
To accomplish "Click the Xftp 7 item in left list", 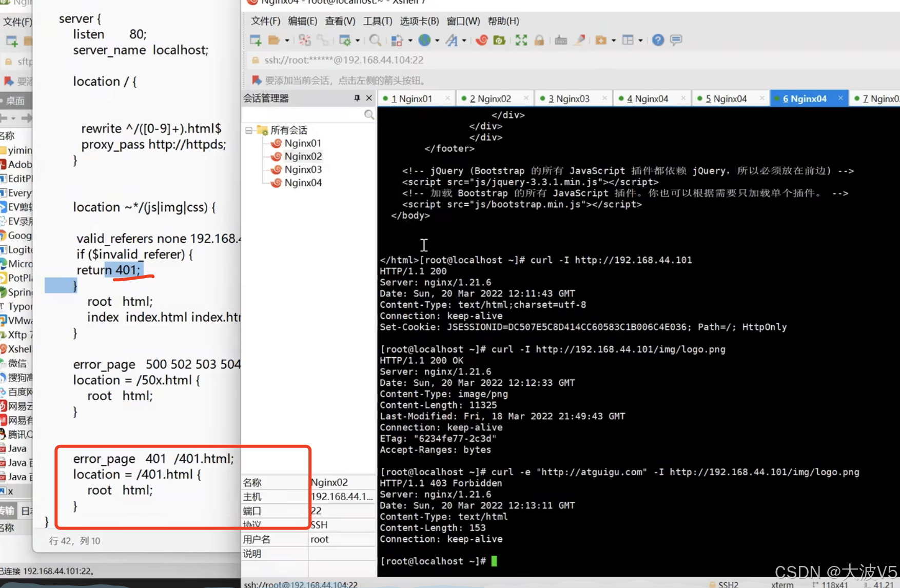I will point(19,335).
